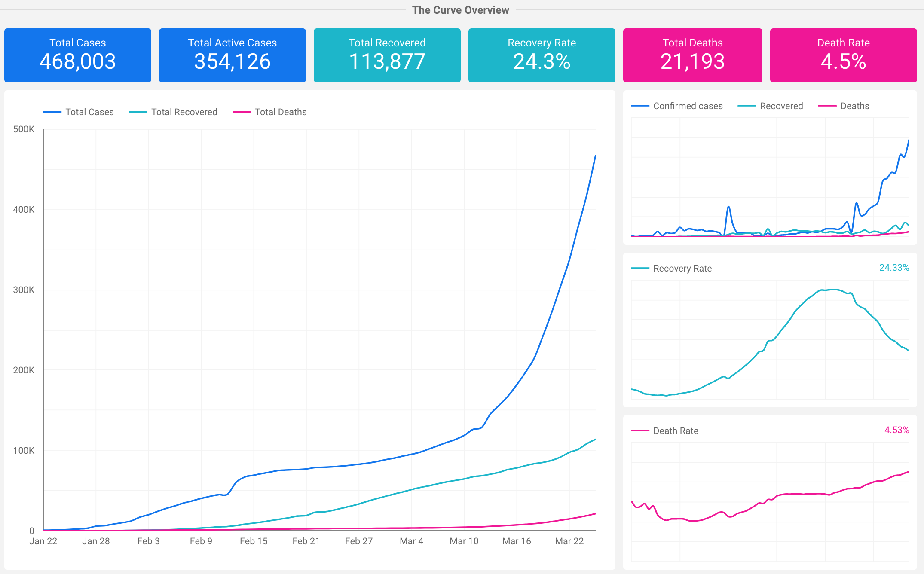
Task: Click the 24.33% value on recovery chart
Action: 894,268
